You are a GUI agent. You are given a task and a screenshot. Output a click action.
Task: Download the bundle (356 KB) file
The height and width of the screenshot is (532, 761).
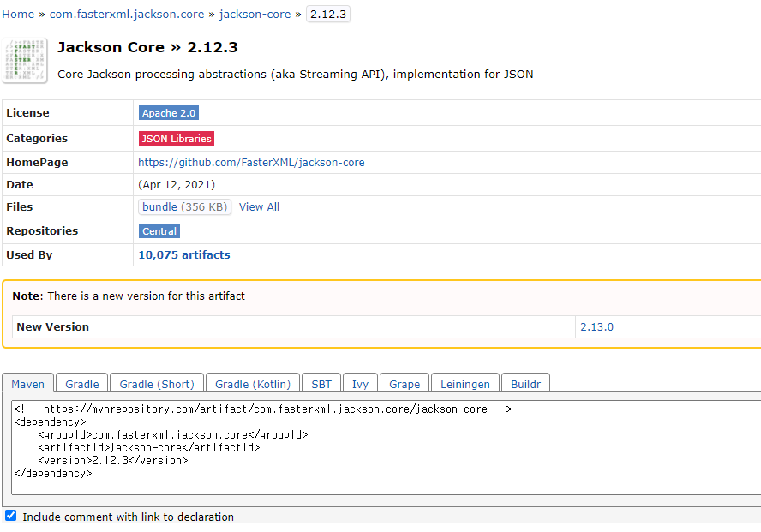click(x=184, y=207)
